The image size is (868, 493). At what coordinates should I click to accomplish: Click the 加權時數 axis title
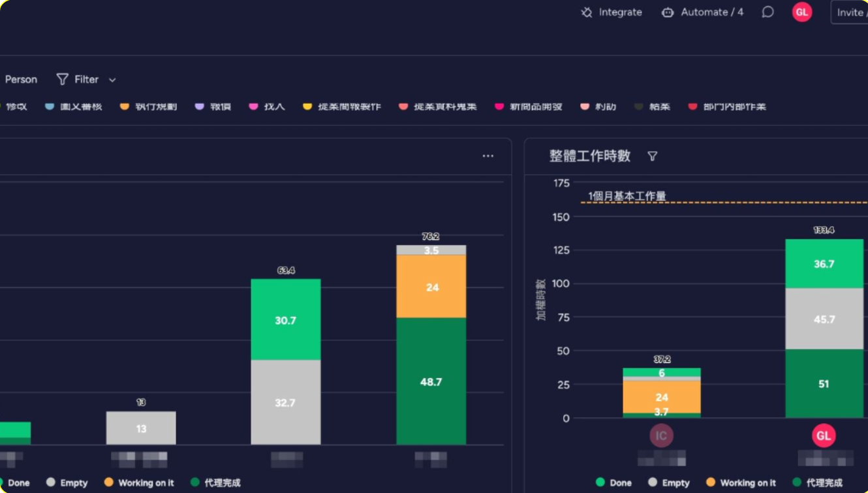tap(541, 299)
